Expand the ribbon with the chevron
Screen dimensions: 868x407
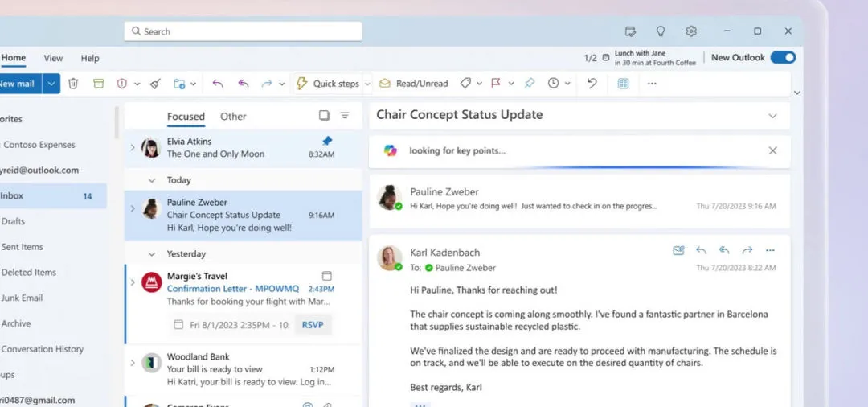tap(797, 92)
